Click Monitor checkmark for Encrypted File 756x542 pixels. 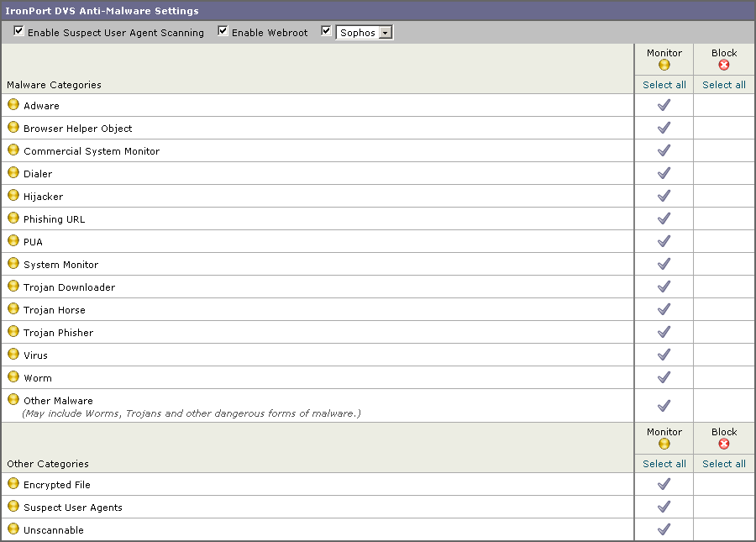tap(664, 484)
